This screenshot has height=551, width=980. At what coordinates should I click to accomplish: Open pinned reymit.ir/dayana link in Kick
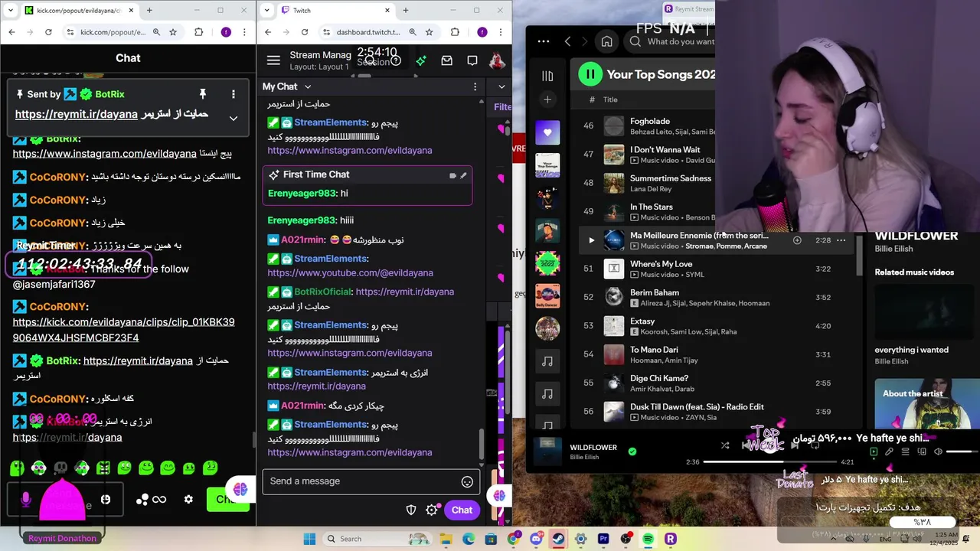[x=77, y=114]
